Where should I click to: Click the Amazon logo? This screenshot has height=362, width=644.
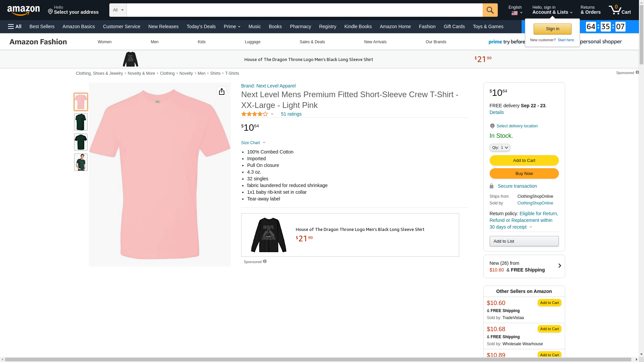pos(23,10)
